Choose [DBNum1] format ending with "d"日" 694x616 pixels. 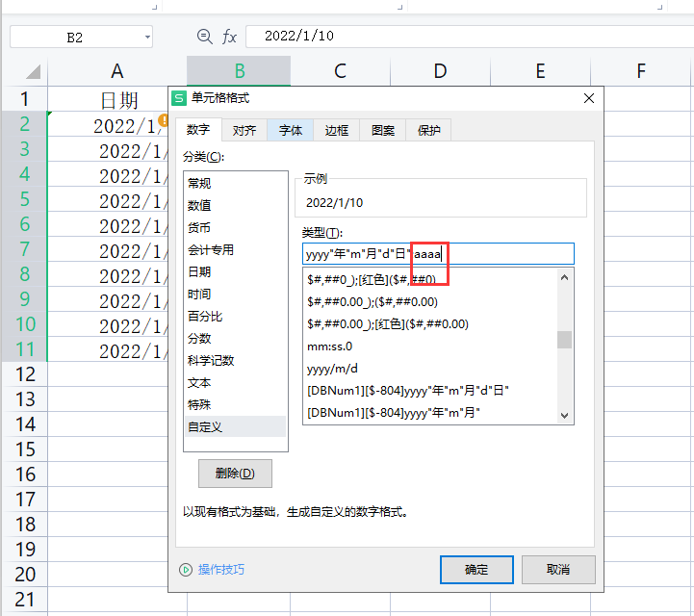(x=429, y=391)
